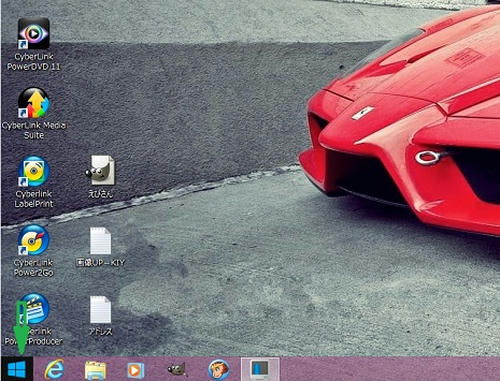This screenshot has width=500, height=381.
Task: Click the cartoon face taskbar icon
Action: click(219, 369)
